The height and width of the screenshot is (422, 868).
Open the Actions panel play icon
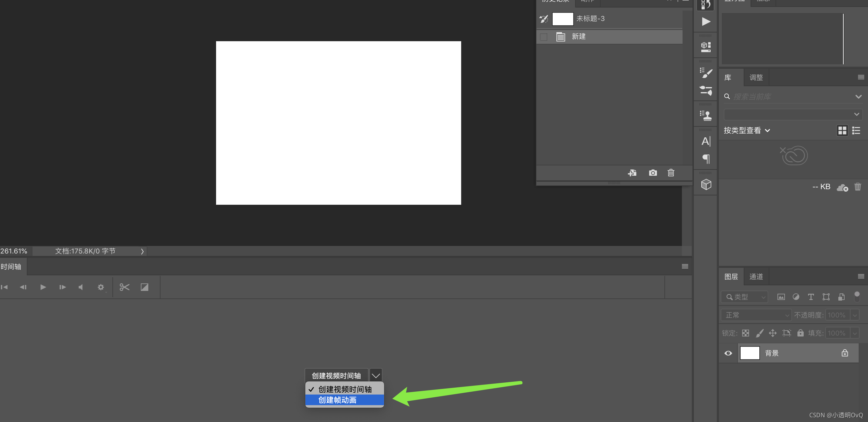tap(706, 22)
